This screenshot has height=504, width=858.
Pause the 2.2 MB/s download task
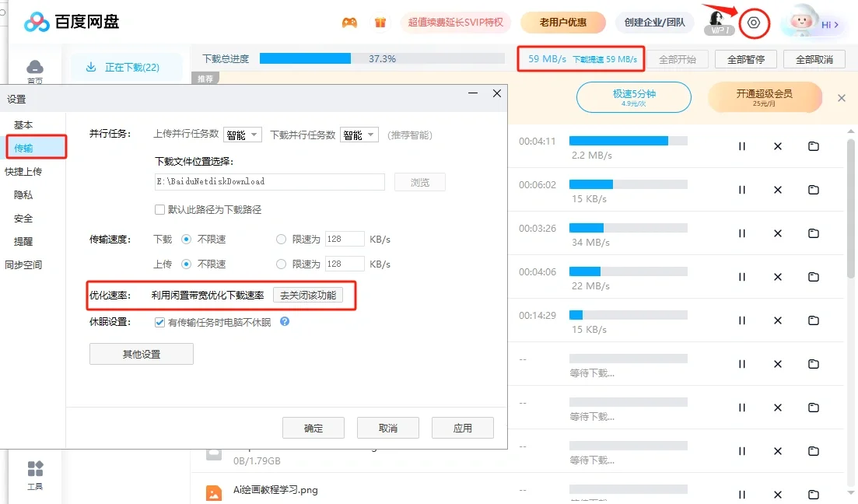(x=741, y=146)
